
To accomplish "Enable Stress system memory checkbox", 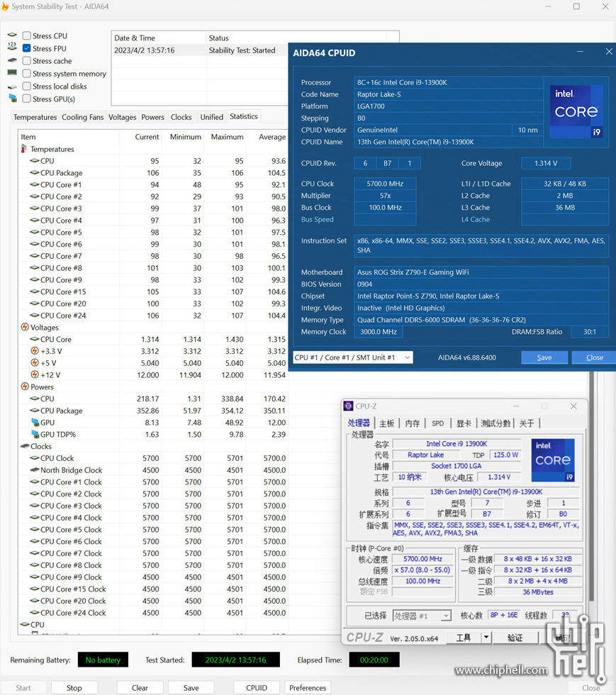I will click(x=27, y=74).
